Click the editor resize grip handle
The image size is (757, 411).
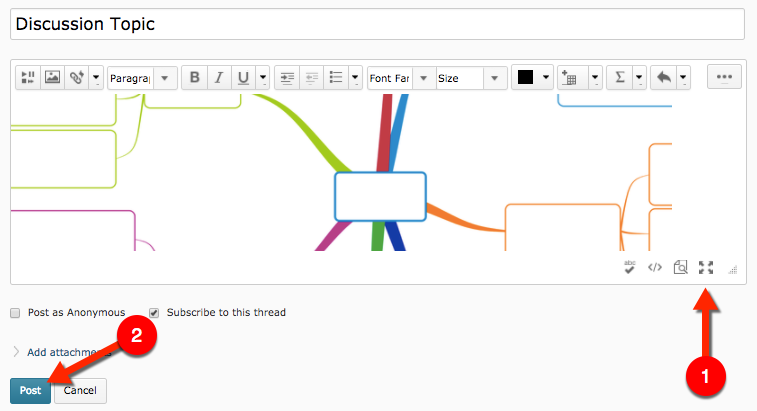pyautogui.click(x=733, y=269)
